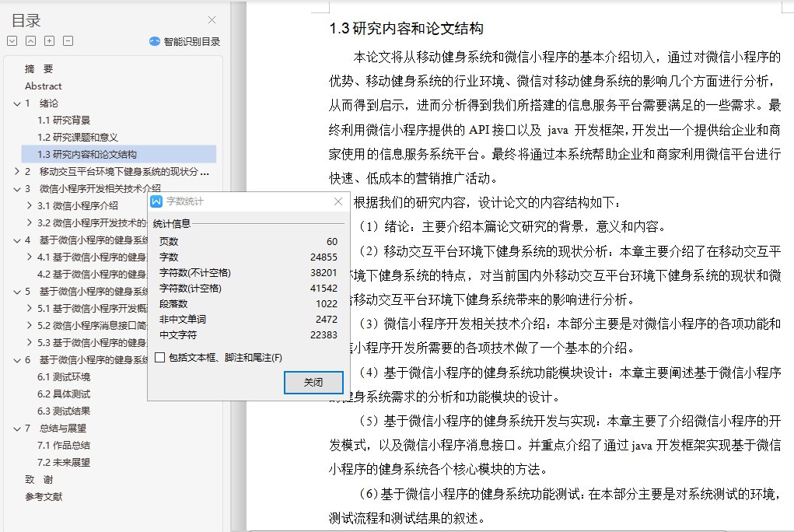794x532 pixels.
Task: Click 智能识别目录 link text
Action: point(192,41)
